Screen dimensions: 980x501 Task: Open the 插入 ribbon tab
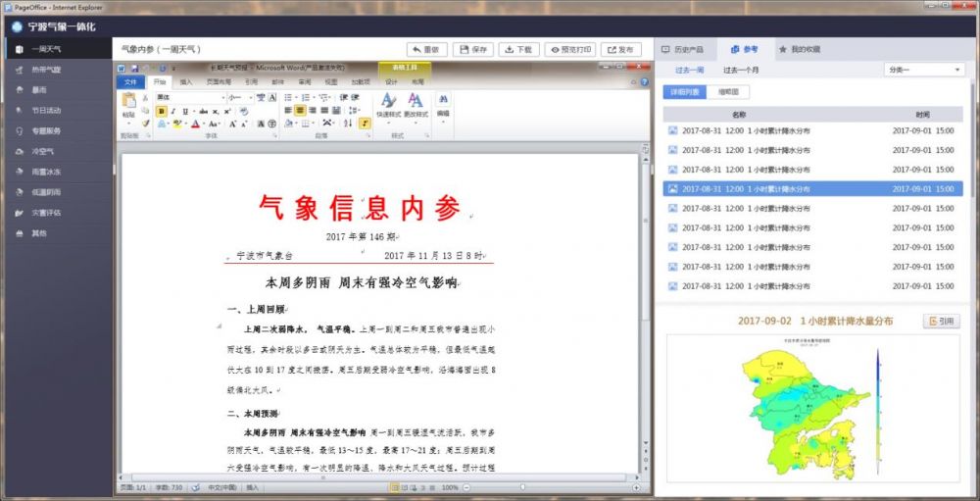click(x=186, y=82)
